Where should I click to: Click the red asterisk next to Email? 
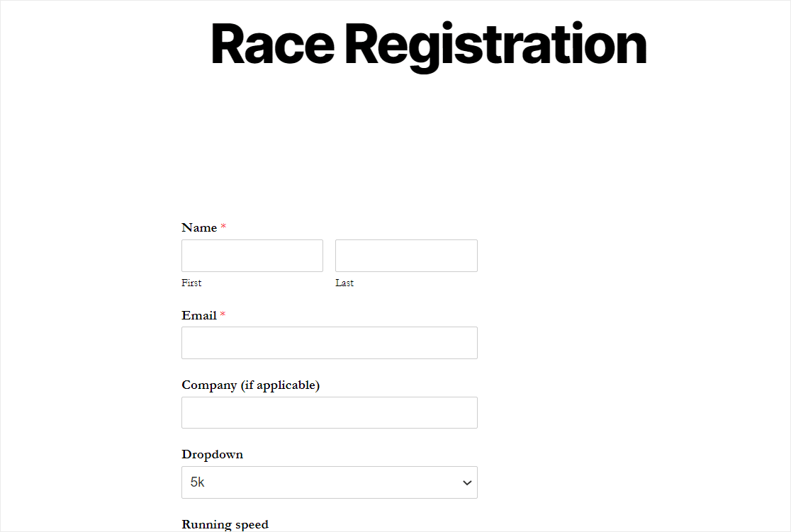point(223,314)
